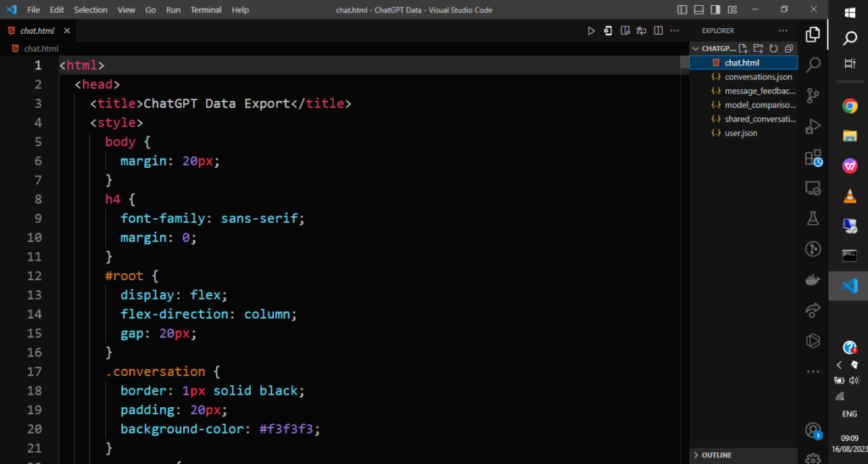Open the model_comparisons json file
Viewport: 868px width, 464px height.
coord(743,104)
